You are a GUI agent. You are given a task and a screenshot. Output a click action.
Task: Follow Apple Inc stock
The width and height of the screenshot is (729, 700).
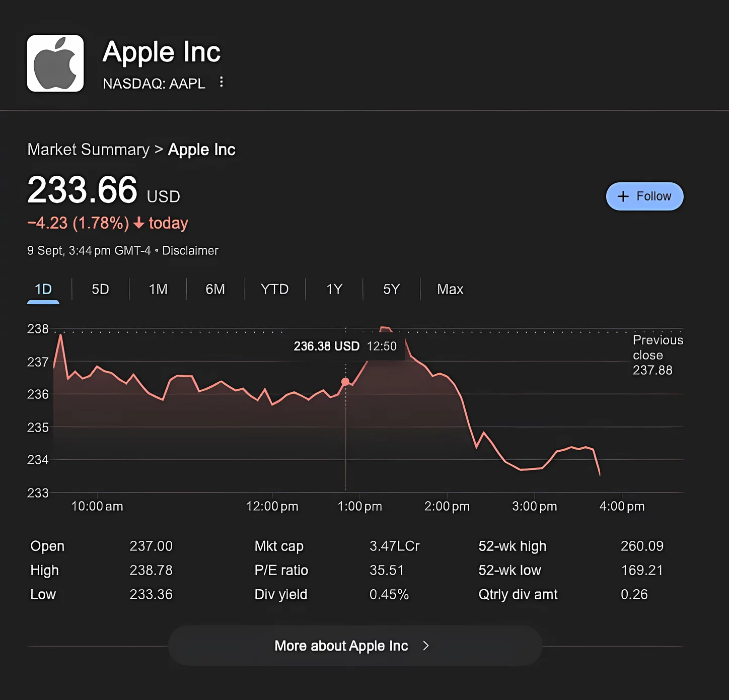tap(644, 196)
